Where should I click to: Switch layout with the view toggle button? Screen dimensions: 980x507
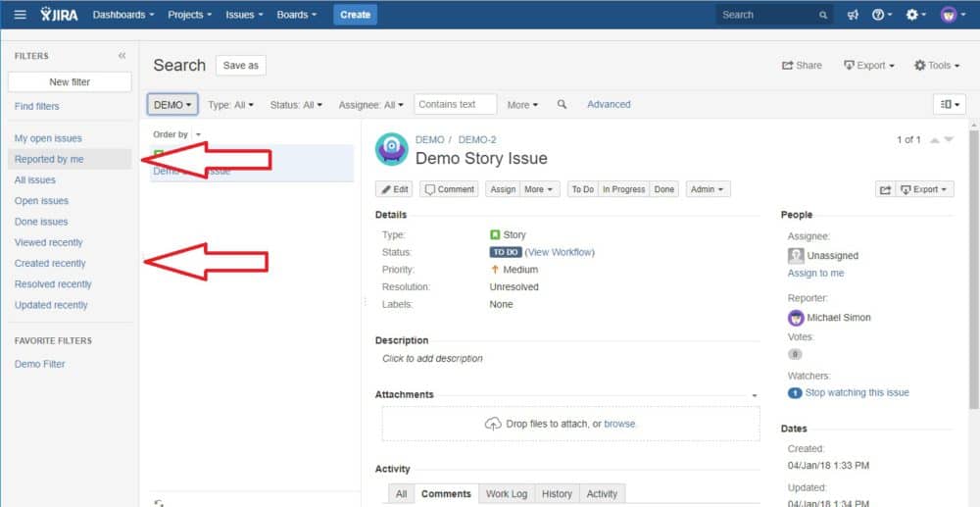click(x=950, y=104)
